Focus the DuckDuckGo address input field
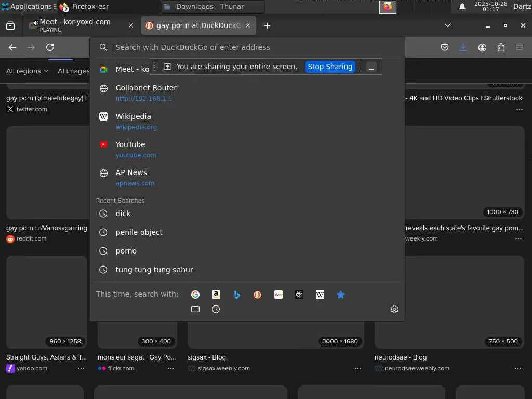This screenshot has height=399, width=532. (247, 47)
